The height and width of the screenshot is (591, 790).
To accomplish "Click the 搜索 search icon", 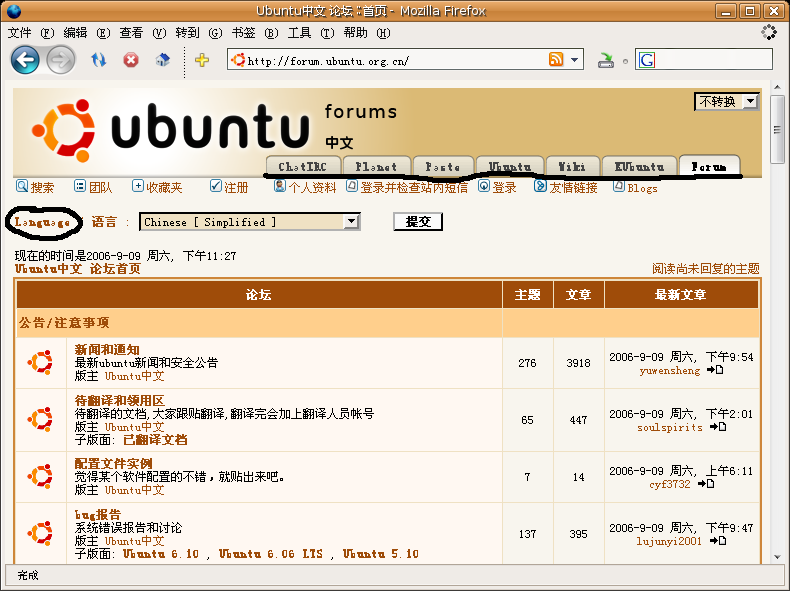I will [22, 186].
